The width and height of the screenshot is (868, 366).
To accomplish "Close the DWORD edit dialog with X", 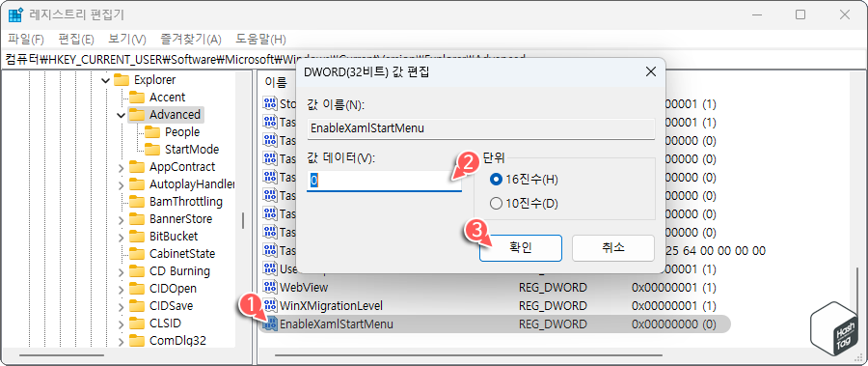I will tap(650, 71).
